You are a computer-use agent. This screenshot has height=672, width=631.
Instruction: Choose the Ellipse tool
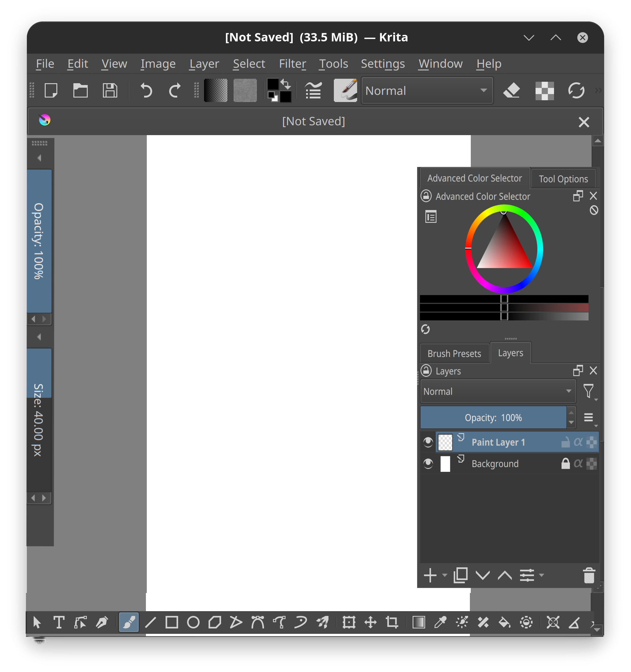pyautogui.click(x=193, y=622)
